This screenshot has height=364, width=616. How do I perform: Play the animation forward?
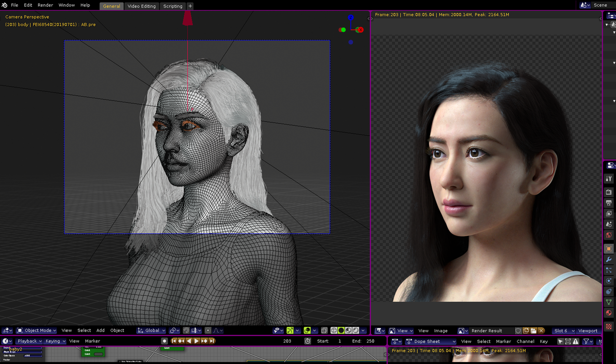click(x=196, y=341)
